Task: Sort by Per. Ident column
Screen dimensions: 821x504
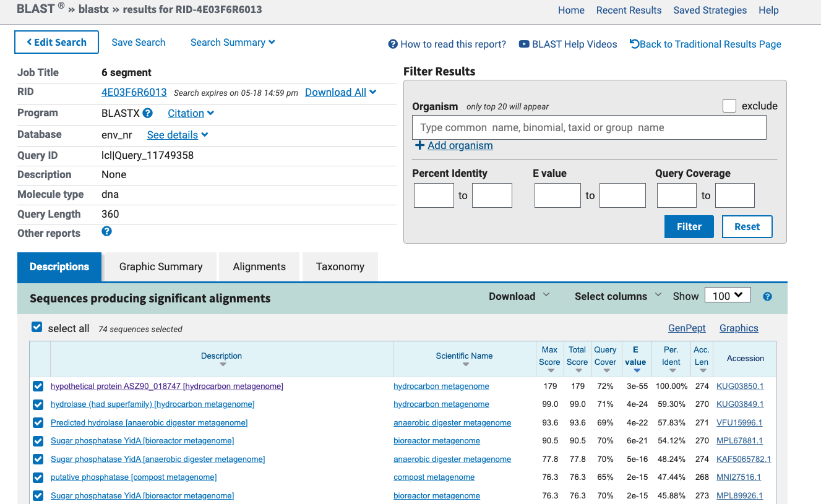Action: pos(671,359)
